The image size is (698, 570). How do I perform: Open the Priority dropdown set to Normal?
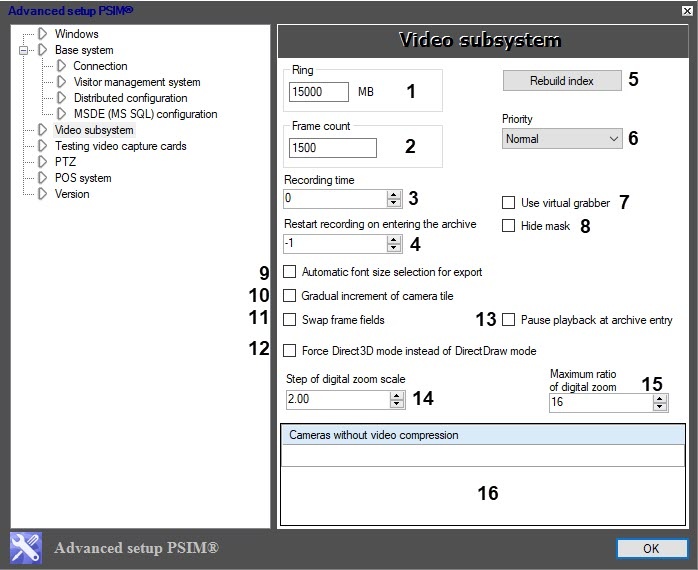562,139
